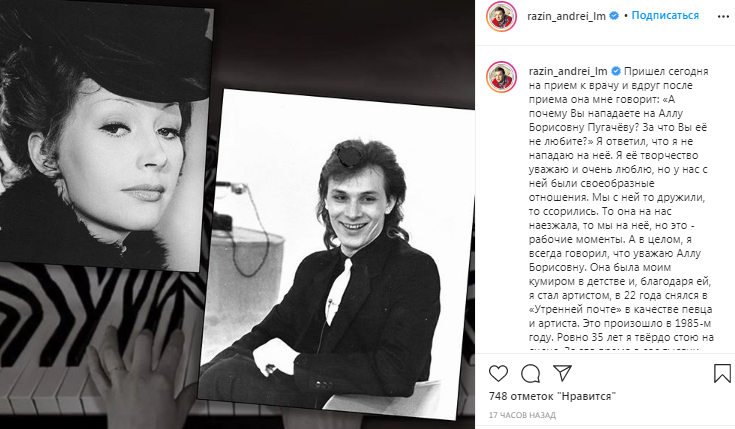The height and width of the screenshot is (429, 735).
Task: Follow the account via Подписаться
Action: click(x=665, y=15)
